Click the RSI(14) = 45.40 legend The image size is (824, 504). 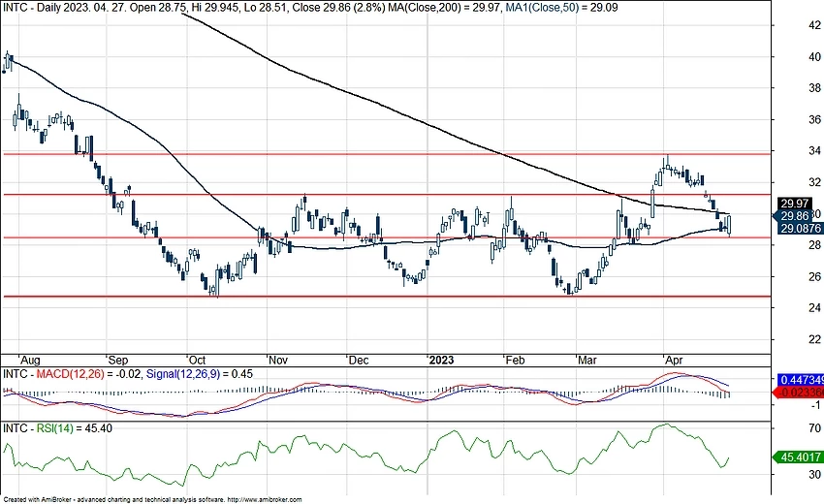[74, 428]
